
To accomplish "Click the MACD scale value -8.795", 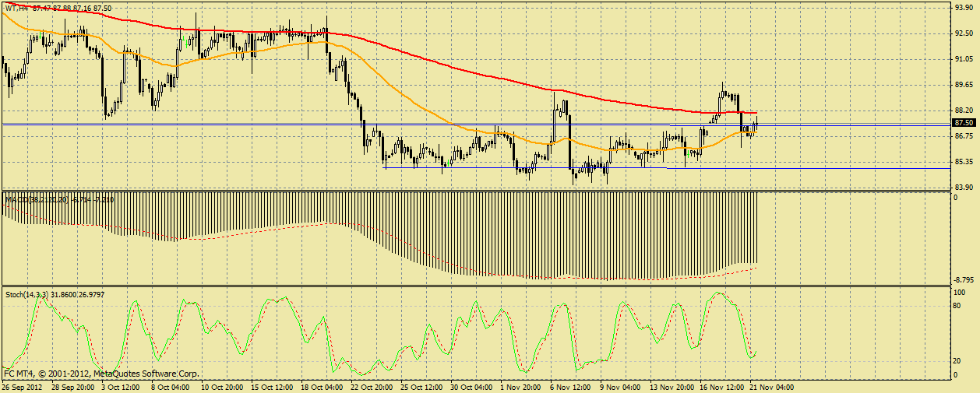I will click(x=965, y=279).
